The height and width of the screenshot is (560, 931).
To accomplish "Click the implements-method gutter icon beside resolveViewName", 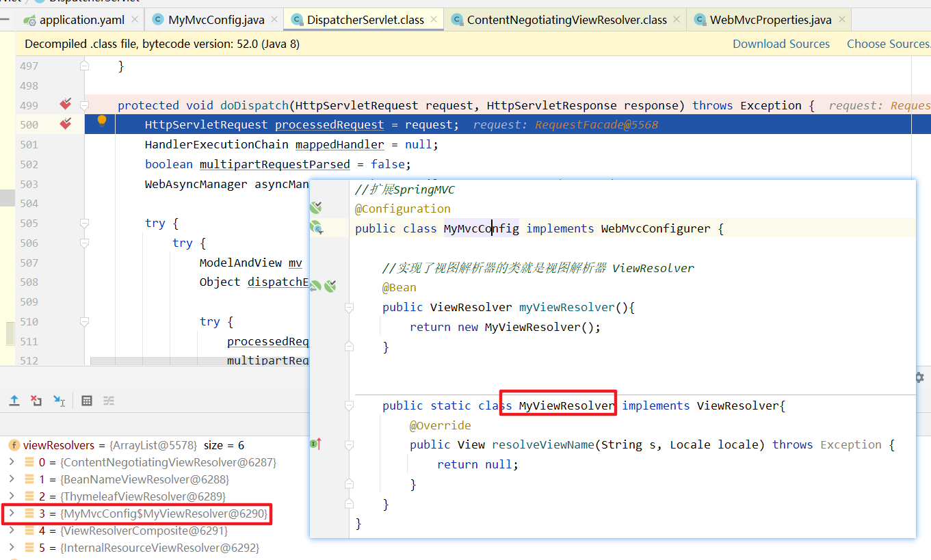I will 315,444.
